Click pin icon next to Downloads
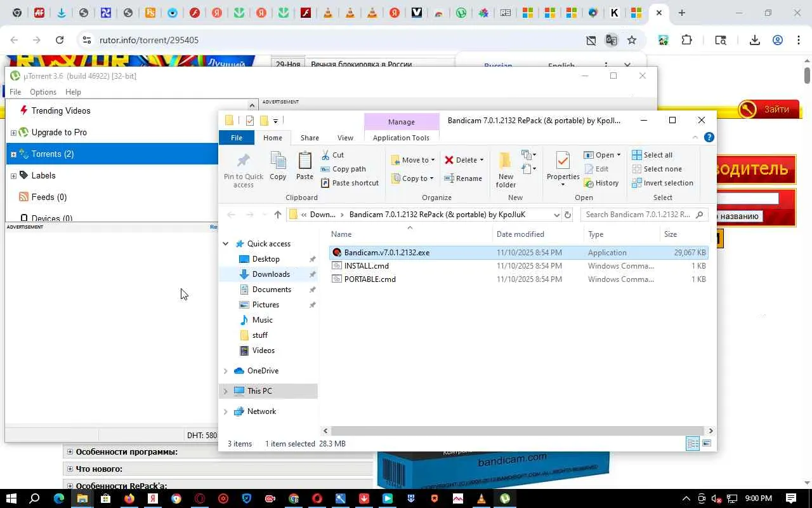Image resolution: width=812 pixels, height=508 pixels. tap(312, 274)
